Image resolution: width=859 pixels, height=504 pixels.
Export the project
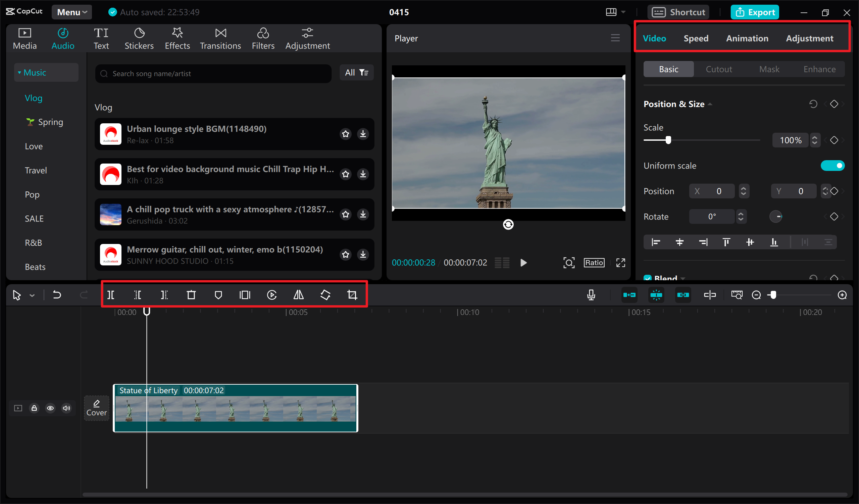pyautogui.click(x=755, y=12)
